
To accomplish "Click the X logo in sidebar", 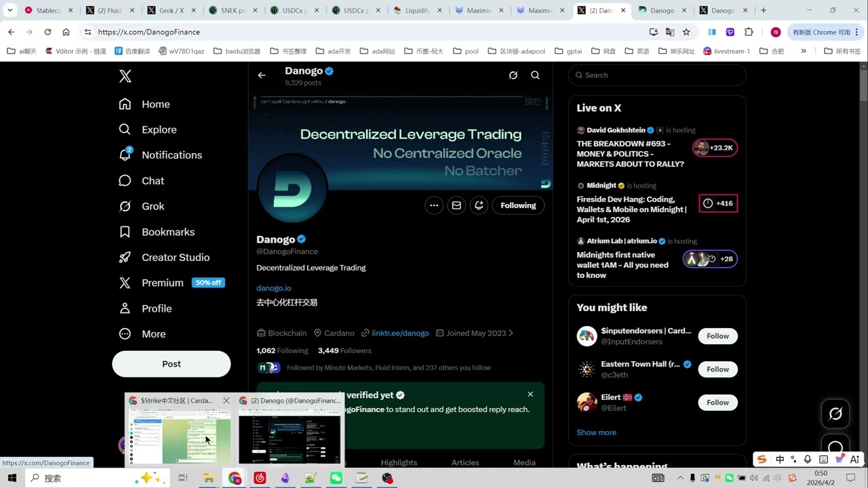I will point(125,76).
